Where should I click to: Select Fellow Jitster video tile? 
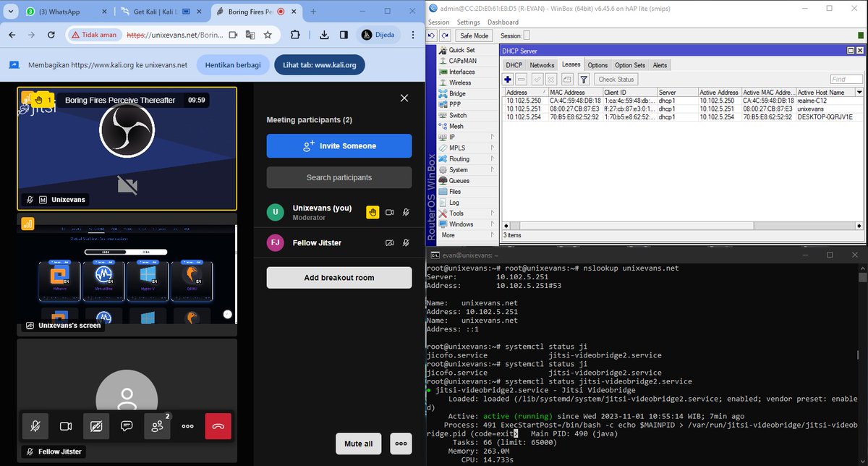tap(127, 399)
